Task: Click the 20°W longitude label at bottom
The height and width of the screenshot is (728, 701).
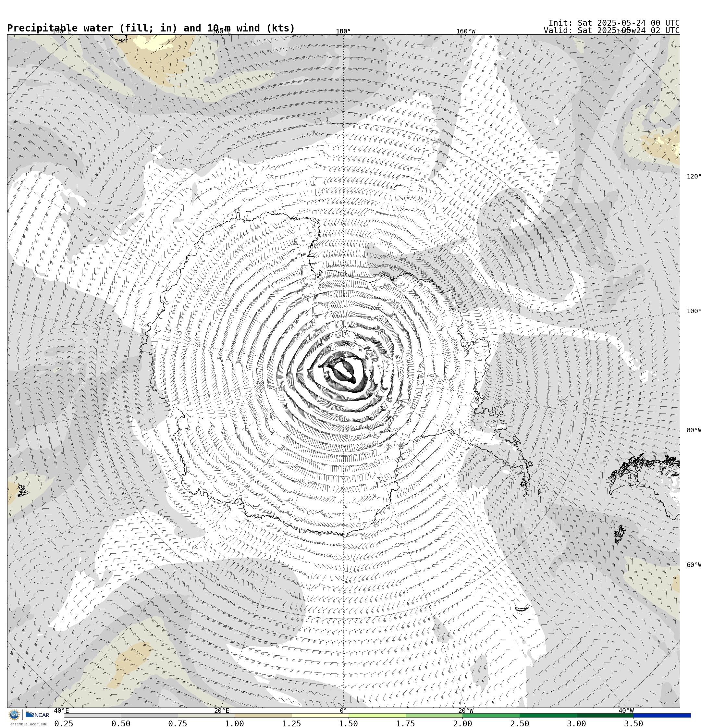Action: [466, 711]
